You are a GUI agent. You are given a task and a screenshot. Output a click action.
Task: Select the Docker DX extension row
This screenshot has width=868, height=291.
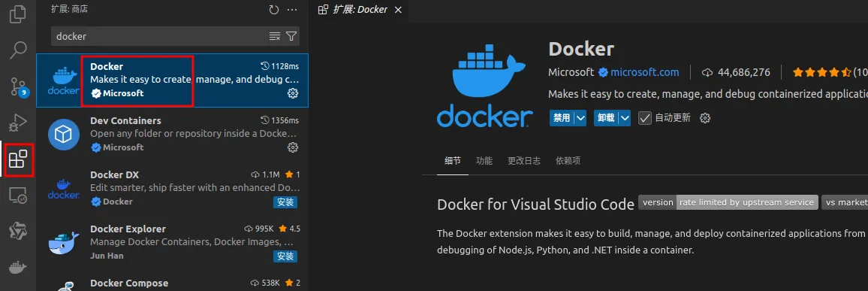tap(172, 189)
